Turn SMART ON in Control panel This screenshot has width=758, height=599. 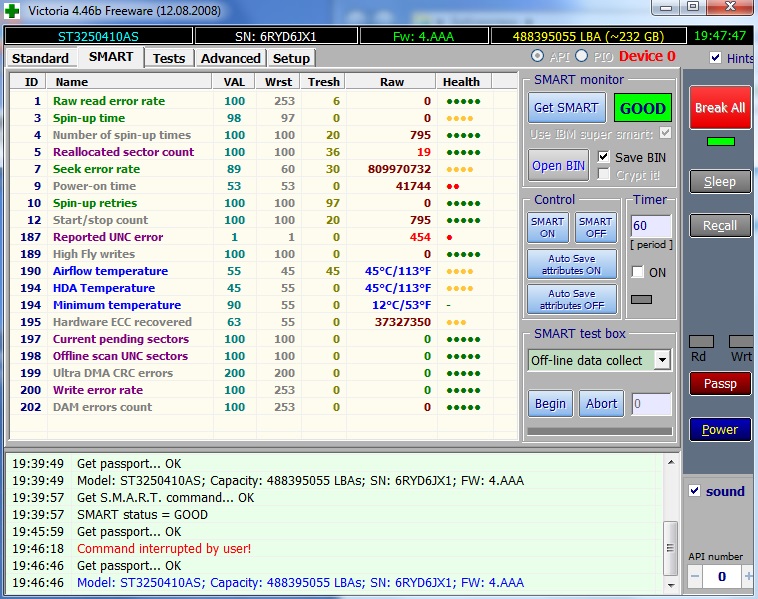click(x=547, y=227)
